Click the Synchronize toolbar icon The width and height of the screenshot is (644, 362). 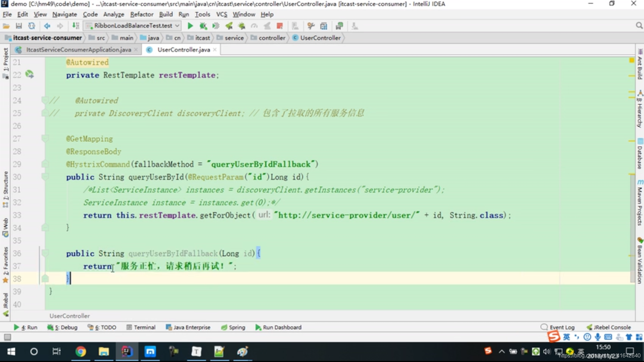32,26
